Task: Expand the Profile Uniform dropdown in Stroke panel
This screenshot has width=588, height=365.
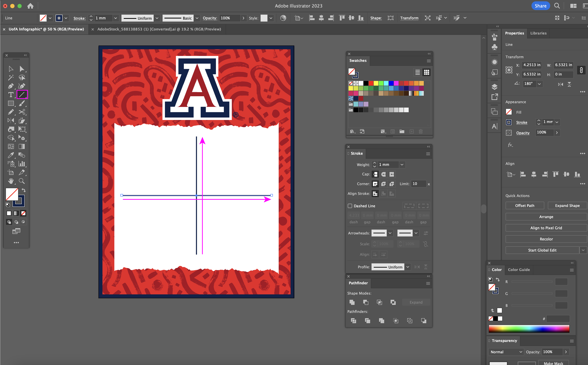Action: [408, 267]
